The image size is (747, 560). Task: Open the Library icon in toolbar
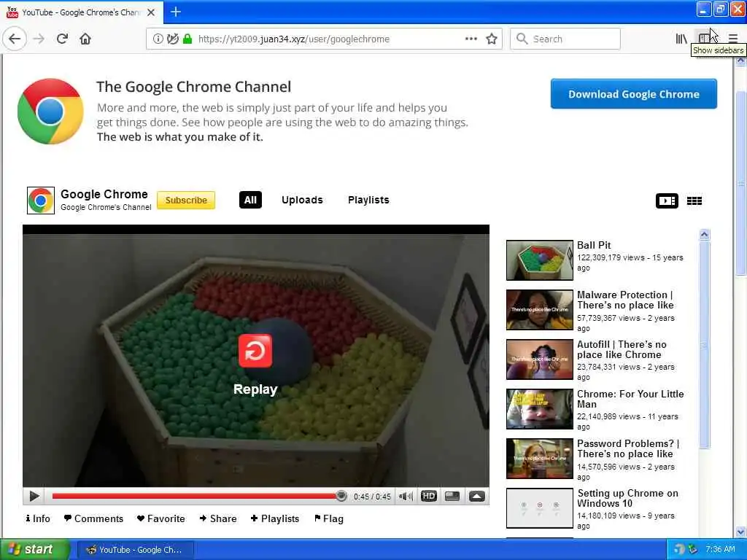point(681,39)
